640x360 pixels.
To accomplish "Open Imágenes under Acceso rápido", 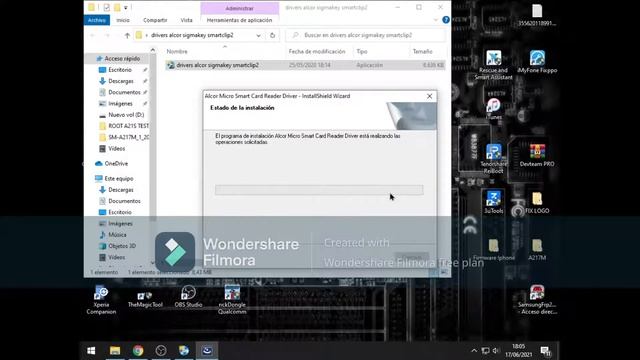I will [120, 104].
